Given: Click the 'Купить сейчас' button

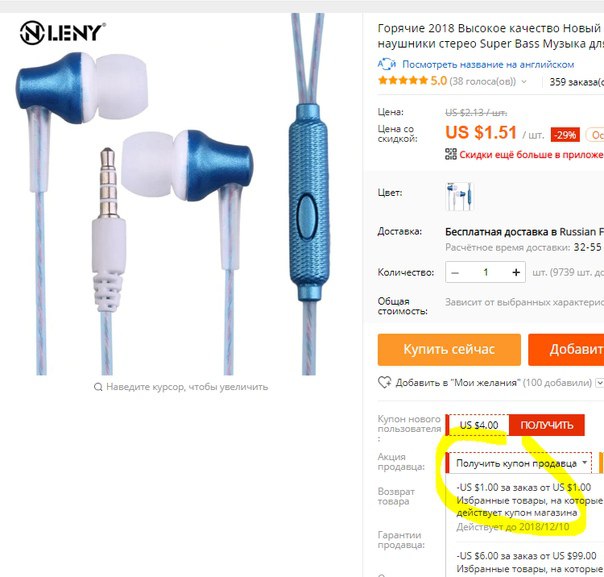Looking at the screenshot, I should [x=449, y=350].
